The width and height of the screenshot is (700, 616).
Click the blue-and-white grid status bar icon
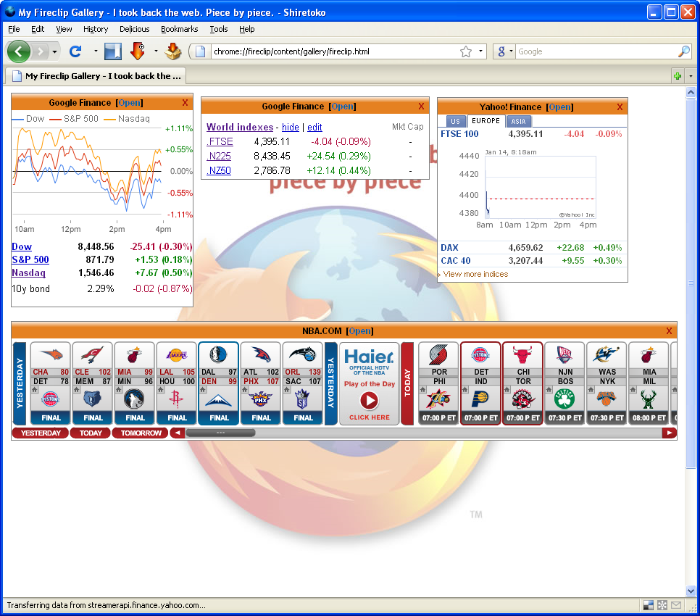click(649, 605)
